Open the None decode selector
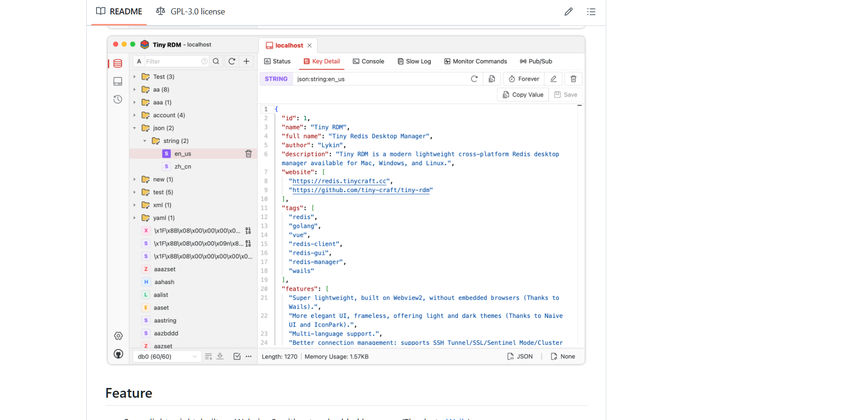Image resolution: width=868 pixels, height=420 pixels. 563,356
